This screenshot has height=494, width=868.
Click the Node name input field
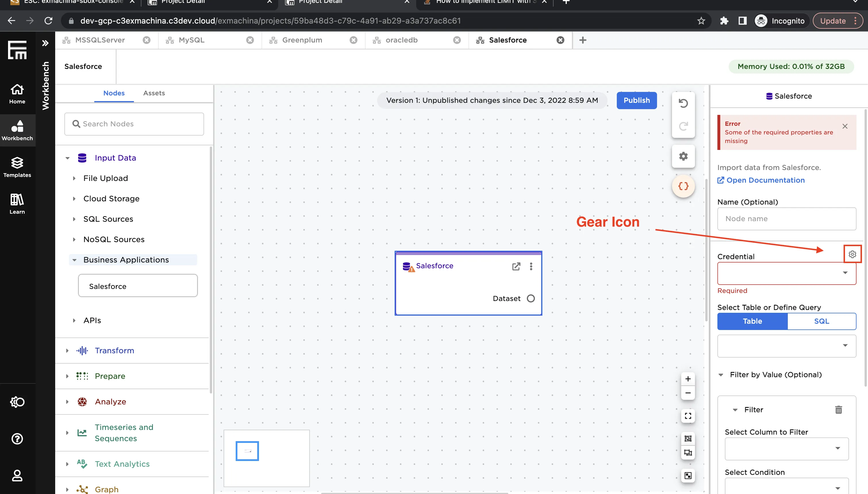[x=786, y=219]
